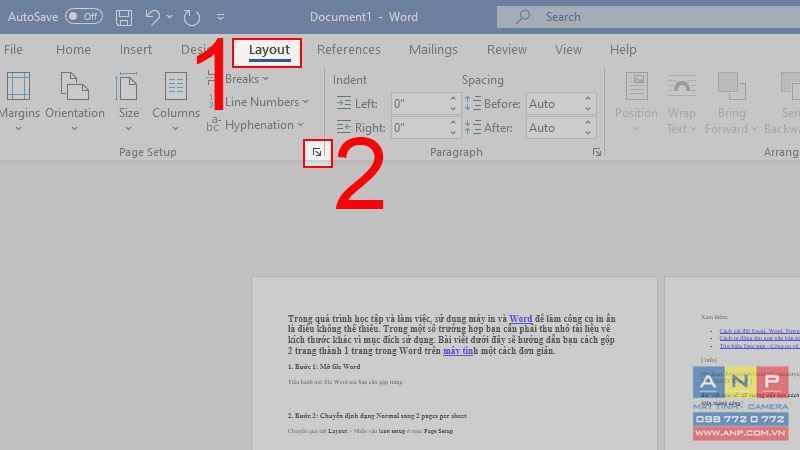
Task: Click the Send Backward icon
Action: pyautogui.click(x=790, y=86)
